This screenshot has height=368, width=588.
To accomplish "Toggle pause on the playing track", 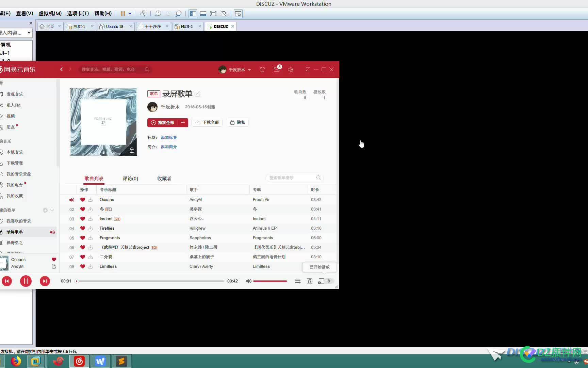I will tap(26, 281).
